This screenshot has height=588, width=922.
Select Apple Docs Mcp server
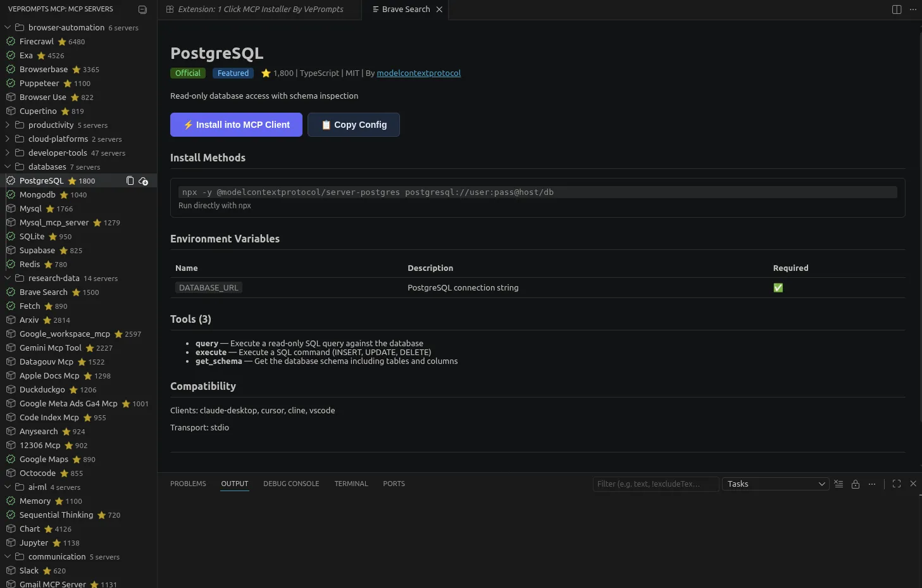tap(78, 376)
